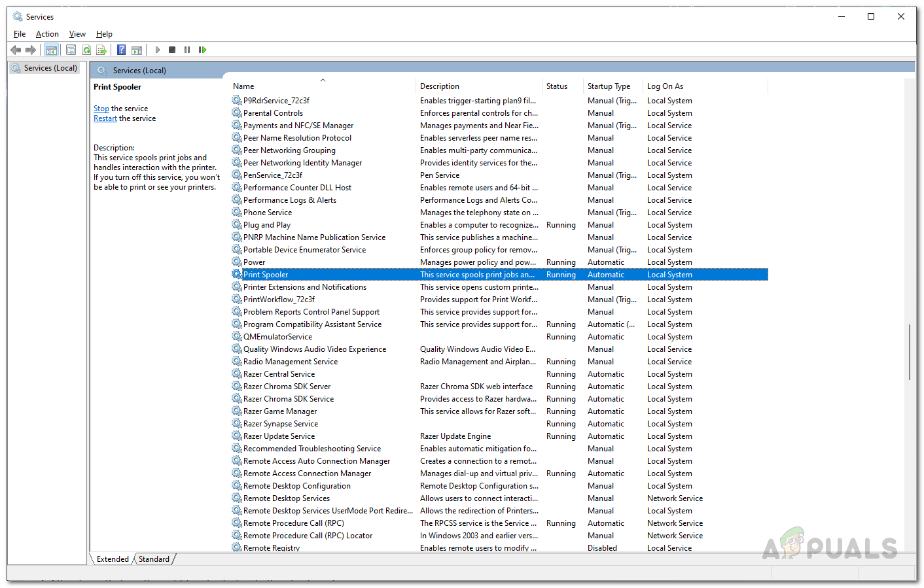Select Services (Local) in the console tree
Image resolution: width=924 pixels, height=588 pixels.
[x=50, y=68]
